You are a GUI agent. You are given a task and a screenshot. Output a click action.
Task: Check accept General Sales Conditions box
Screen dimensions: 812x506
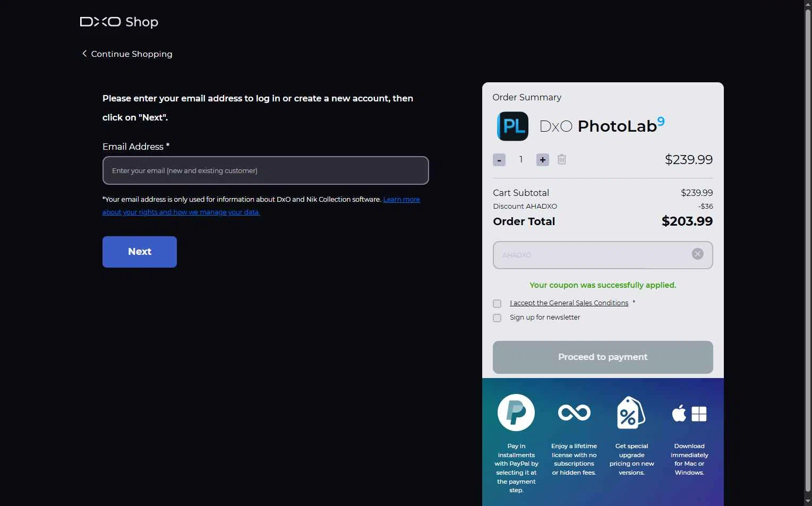[497, 304]
